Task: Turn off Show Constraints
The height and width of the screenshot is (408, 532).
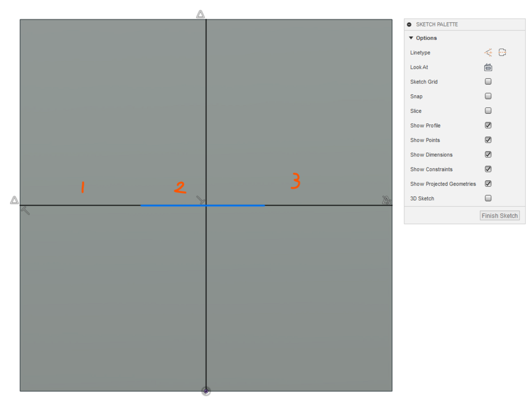Action: [x=488, y=169]
